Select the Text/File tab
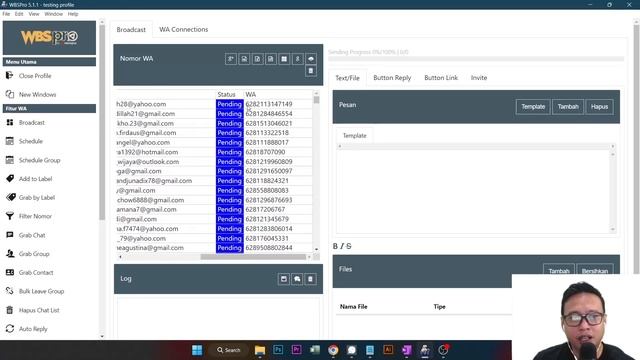This screenshot has height=360, width=640. (347, 78)
